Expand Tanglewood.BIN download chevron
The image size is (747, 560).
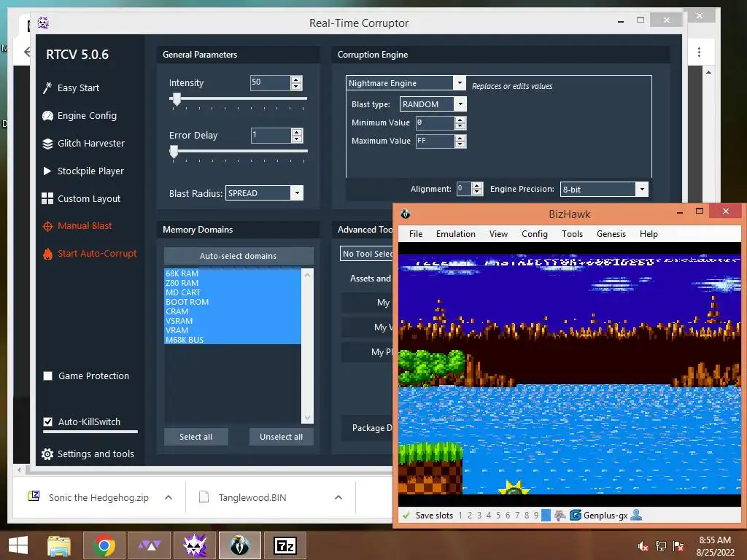(x=338, y=497)
